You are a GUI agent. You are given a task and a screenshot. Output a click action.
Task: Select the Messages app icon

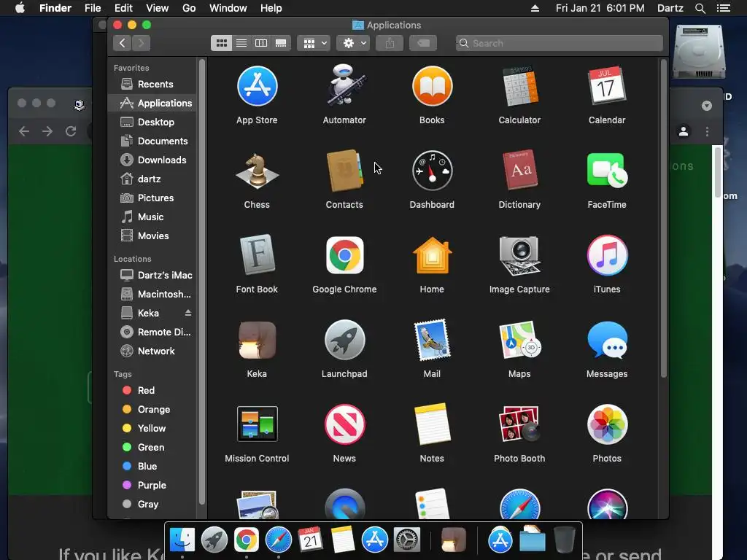coord(607,340)
